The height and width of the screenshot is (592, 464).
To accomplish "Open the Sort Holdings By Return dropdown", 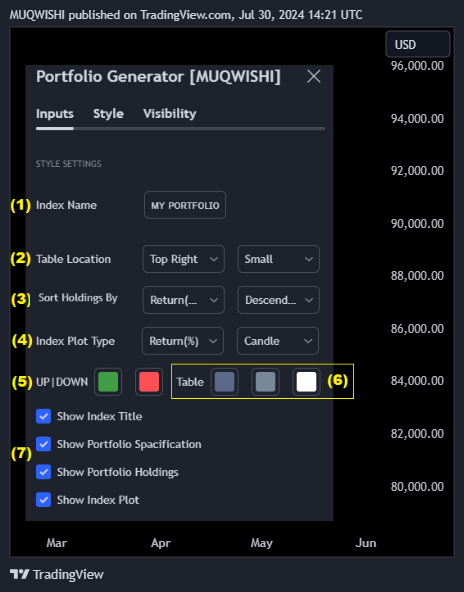I will coord(183,300).
